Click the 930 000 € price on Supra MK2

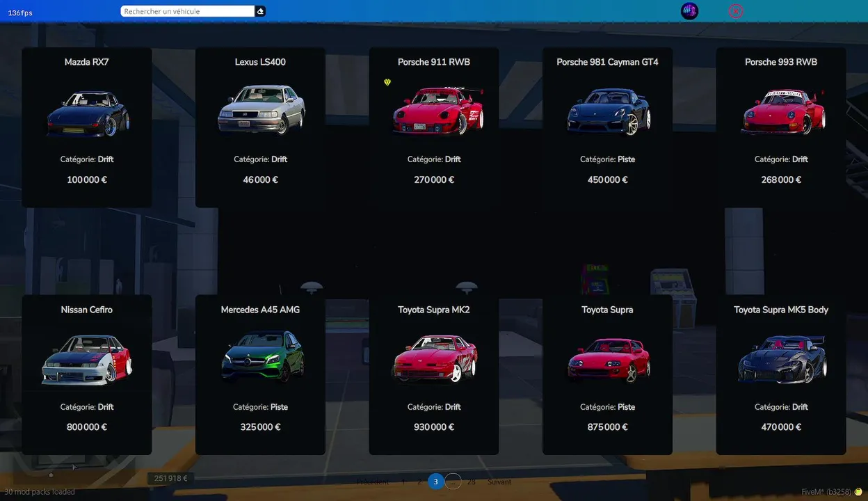coord(434,427)
